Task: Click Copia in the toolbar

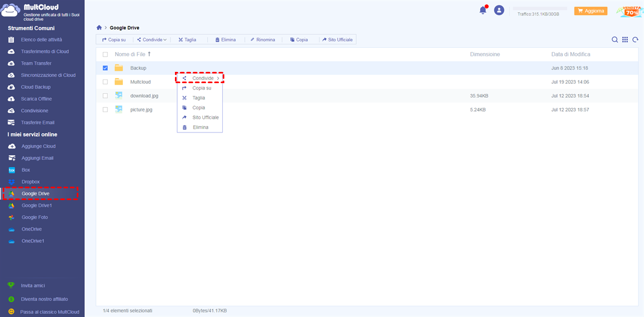Action: (x=299, y=40)
